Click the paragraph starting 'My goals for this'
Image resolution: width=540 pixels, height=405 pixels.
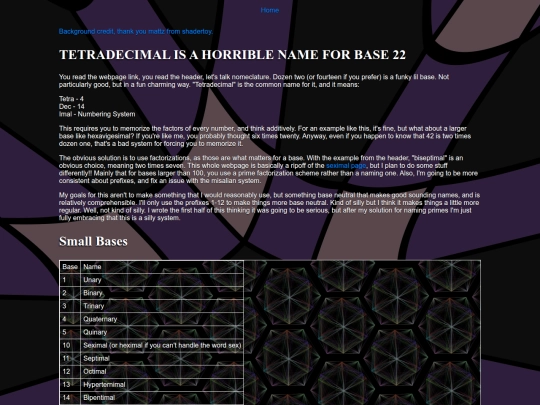pyautogui.click(x=269, y=206)
